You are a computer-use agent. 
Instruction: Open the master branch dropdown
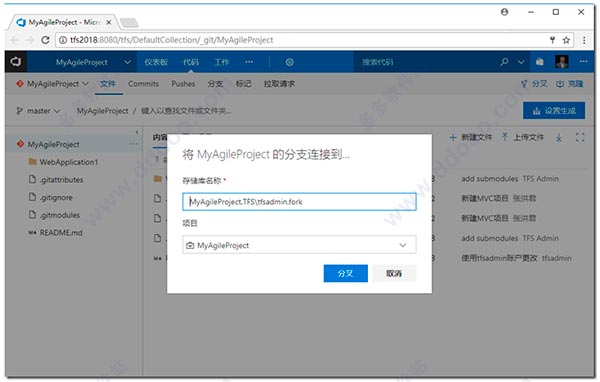[38, 111]
